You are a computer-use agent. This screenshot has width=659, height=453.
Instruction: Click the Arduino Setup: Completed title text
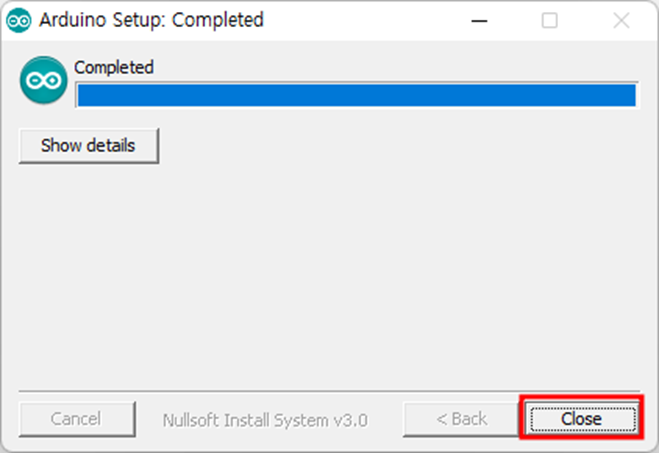(x=151, y=20)
